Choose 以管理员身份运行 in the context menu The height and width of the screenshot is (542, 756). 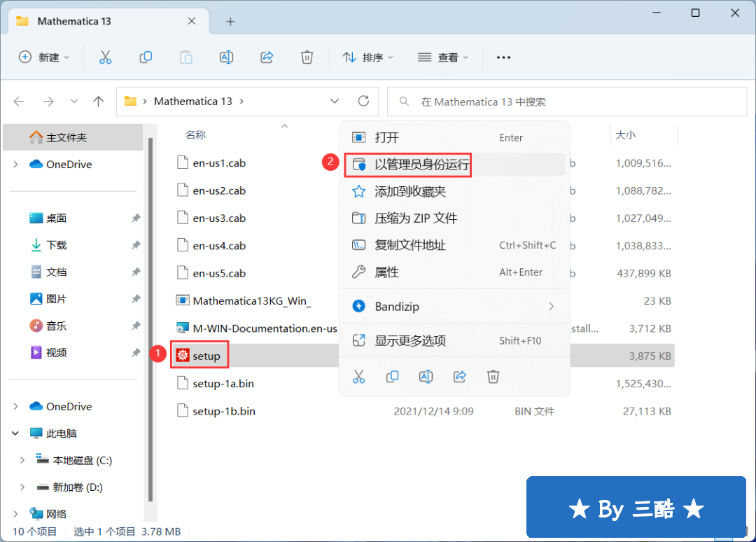point(454,165)
